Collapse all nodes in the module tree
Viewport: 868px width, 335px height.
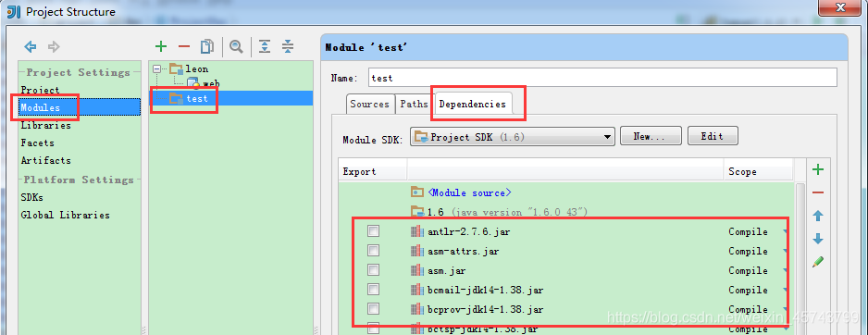coord(287,46)
